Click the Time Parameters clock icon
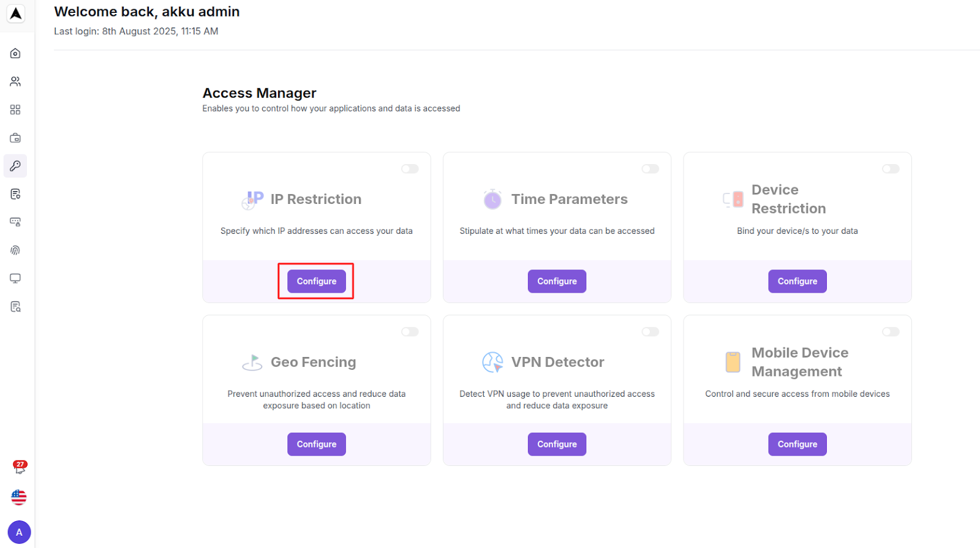Screen dimensions: 980x548 (492, 199)
